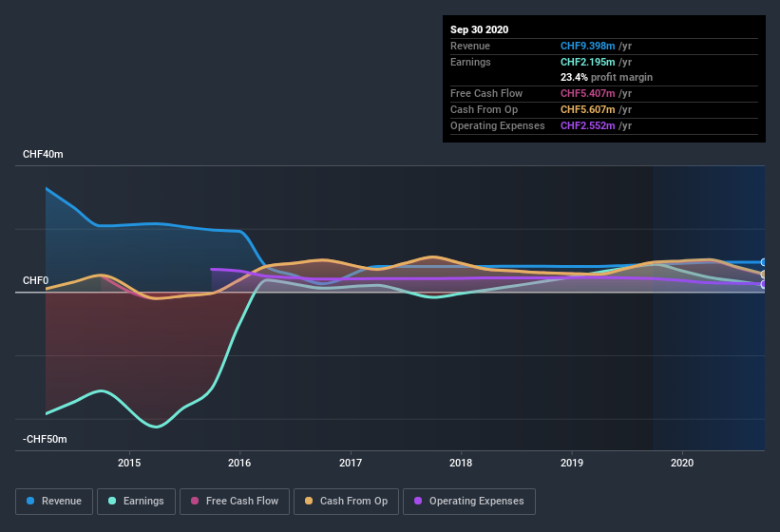Screen dimensions: 780x532
Task: Click the teal Earnings legend dot
Action: coord(113,501)
